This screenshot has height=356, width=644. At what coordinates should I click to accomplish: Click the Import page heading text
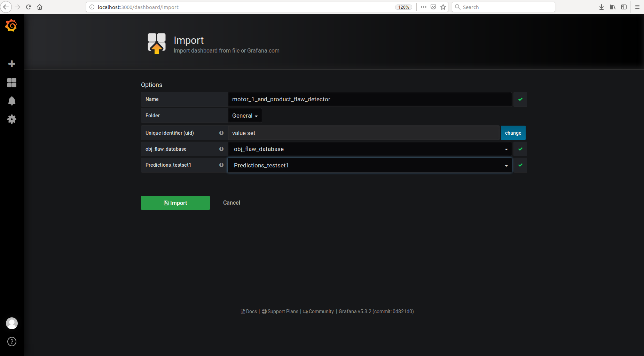[x=189, y=40]
